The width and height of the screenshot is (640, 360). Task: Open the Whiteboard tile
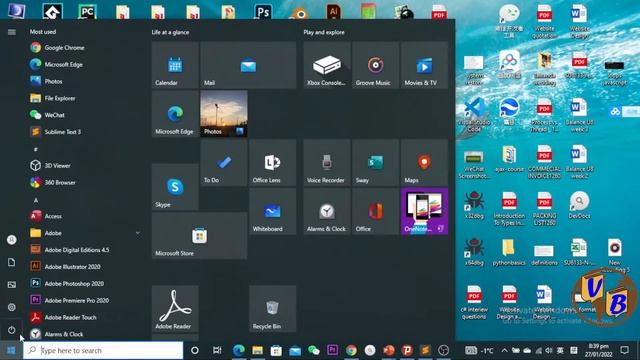[272, 211]
